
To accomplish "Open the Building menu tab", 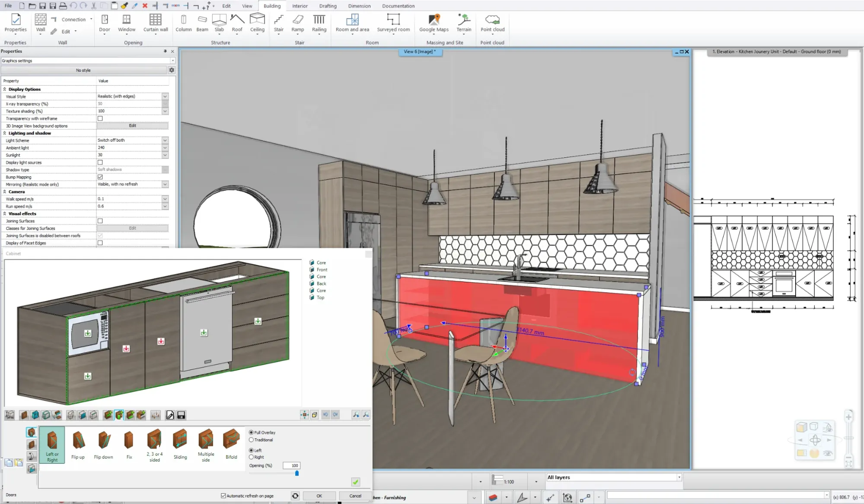I will (271, 6).
